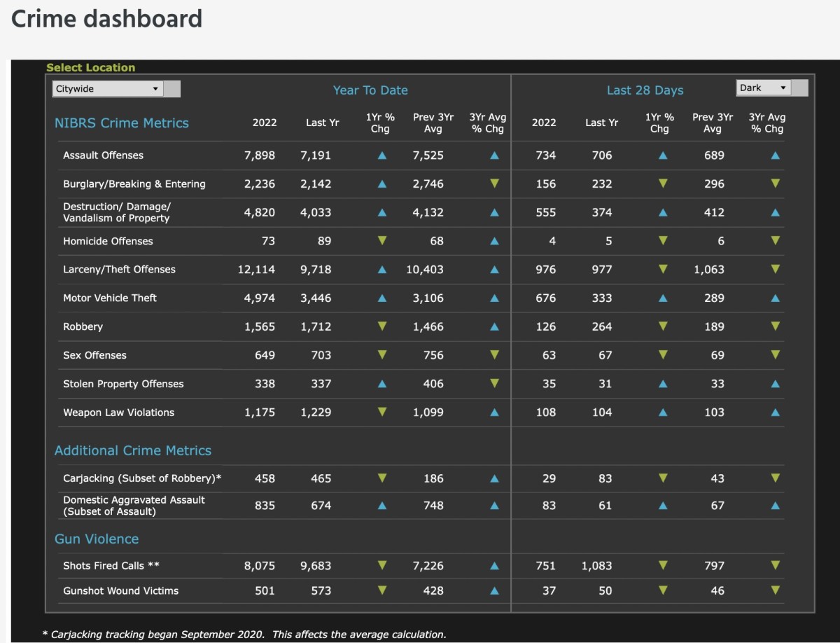Click Domestic Aggravated Assault 28-day 3Yr arrow
This screenshot has height=643, width=840.
775,505
